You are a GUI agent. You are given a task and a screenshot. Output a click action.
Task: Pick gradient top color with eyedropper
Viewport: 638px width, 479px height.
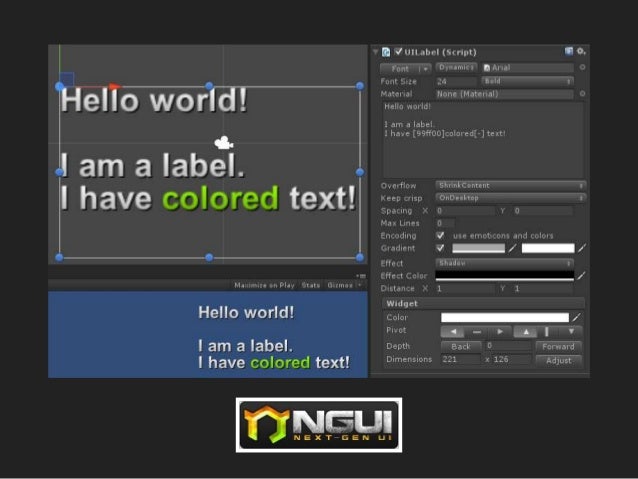click(x=513, y=248)
